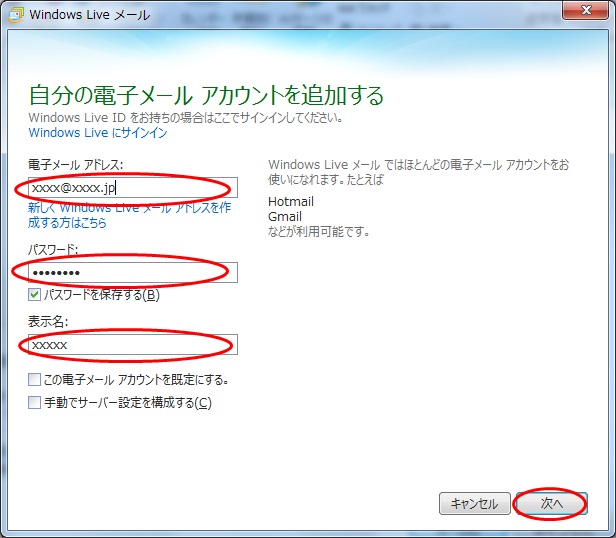Click the Gmail text
Viewport: 616px width, 538px height.
[285, 217]
